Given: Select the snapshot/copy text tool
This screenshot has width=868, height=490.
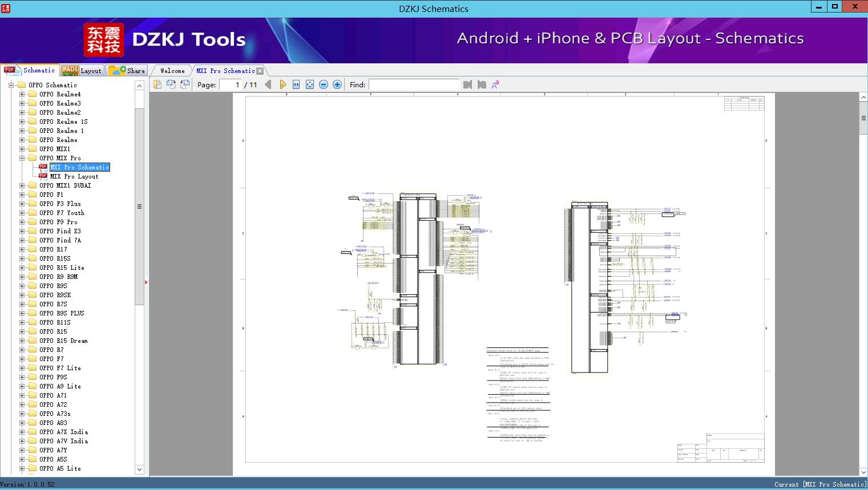Looking at the screenshot, I should coord(157,84).
